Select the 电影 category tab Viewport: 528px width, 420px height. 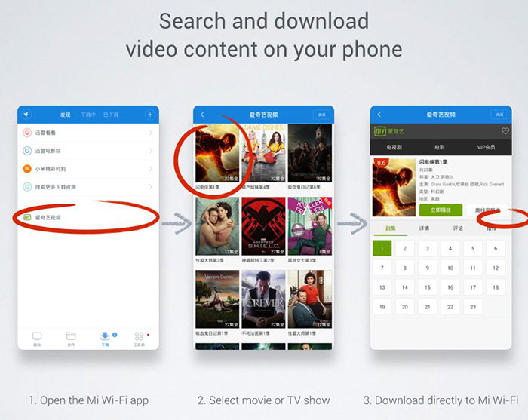[439, 147]
